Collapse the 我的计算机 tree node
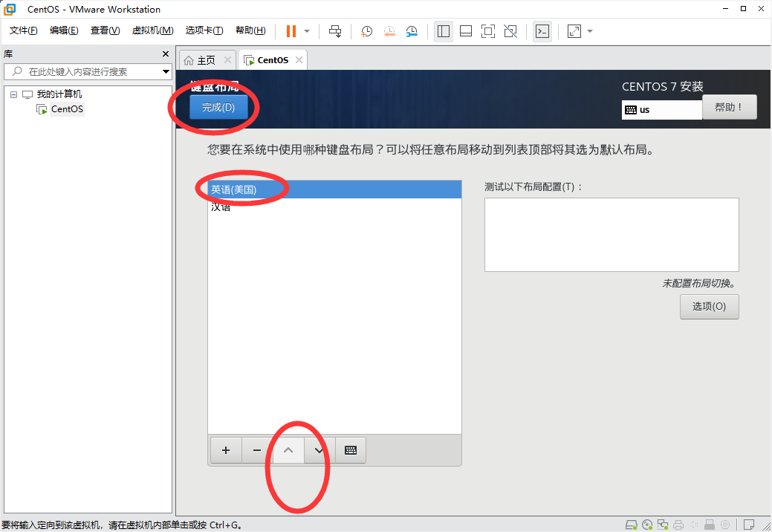The height and width of the screenshot is (532, 772). point(14,94)
